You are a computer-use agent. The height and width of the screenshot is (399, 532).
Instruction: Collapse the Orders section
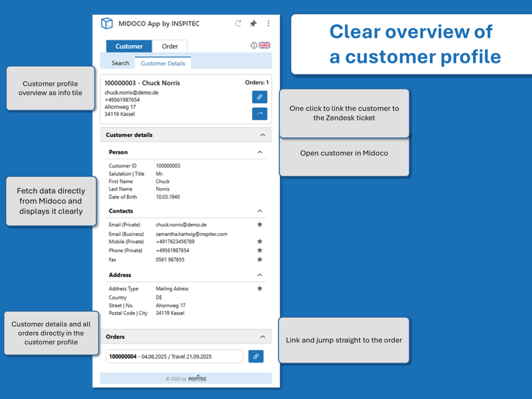262,337
